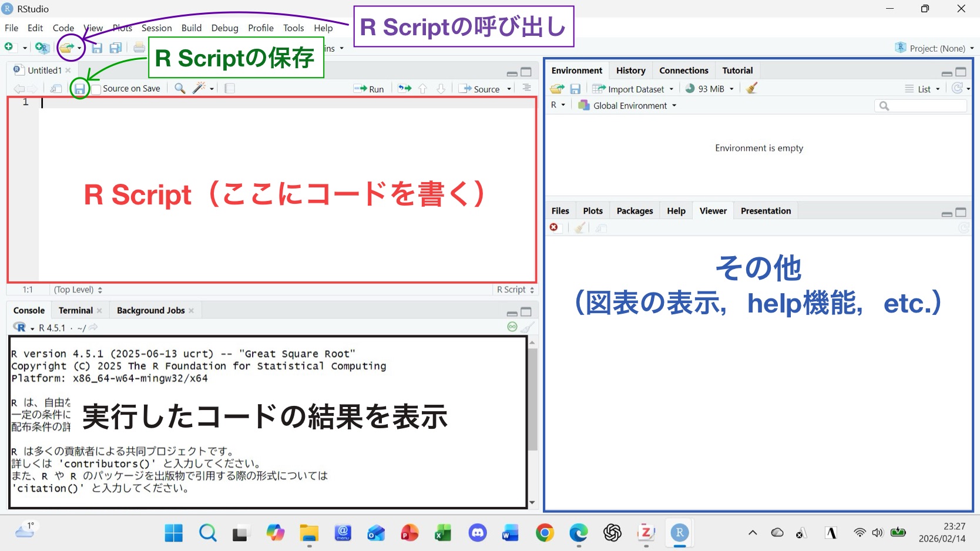Open Google Chrome from the taskbar
The height and width of the screenshot is (551, 980).
[545, 533]
